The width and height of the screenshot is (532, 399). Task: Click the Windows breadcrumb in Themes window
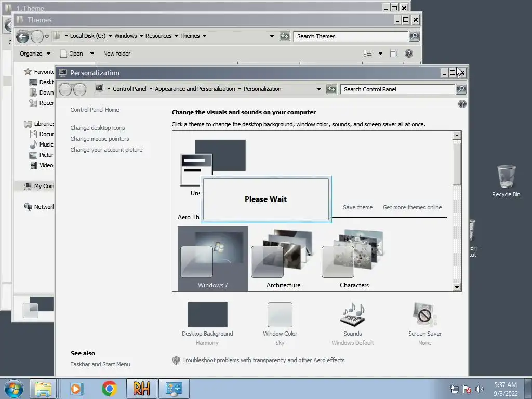click(x=126, y=36)
